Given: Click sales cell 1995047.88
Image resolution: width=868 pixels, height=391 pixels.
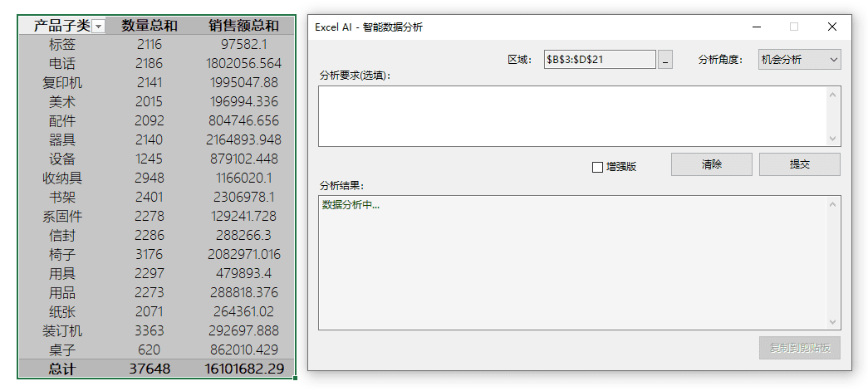Looking at the screenshot, I should (244, 82).
